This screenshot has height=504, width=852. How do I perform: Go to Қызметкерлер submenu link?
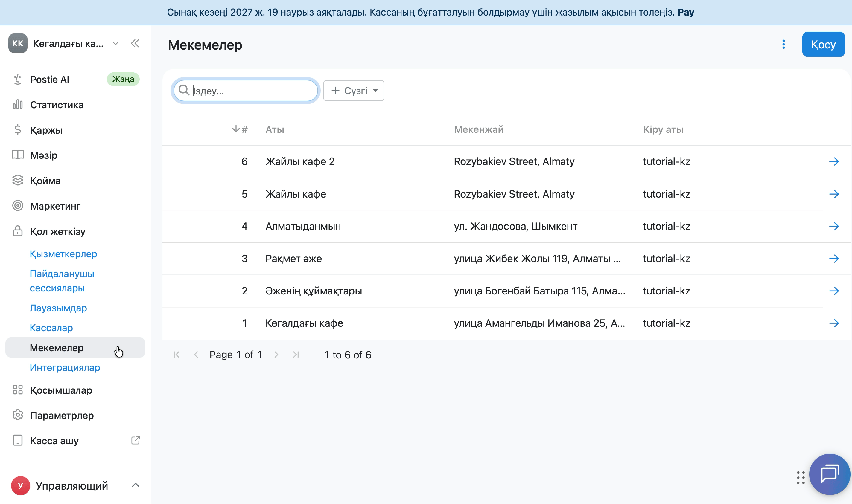63,254
